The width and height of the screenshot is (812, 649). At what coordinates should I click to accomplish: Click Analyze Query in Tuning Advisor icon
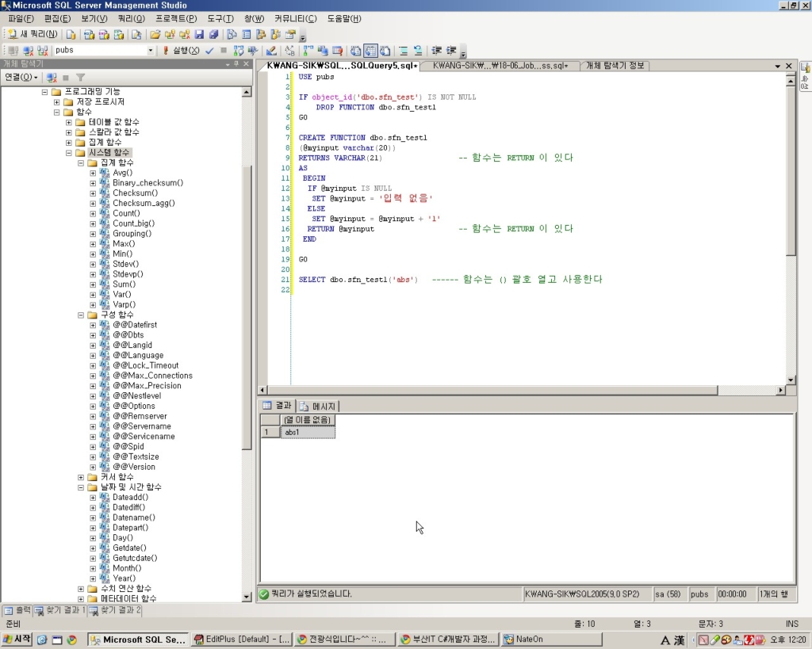click(x=253, y=50)
